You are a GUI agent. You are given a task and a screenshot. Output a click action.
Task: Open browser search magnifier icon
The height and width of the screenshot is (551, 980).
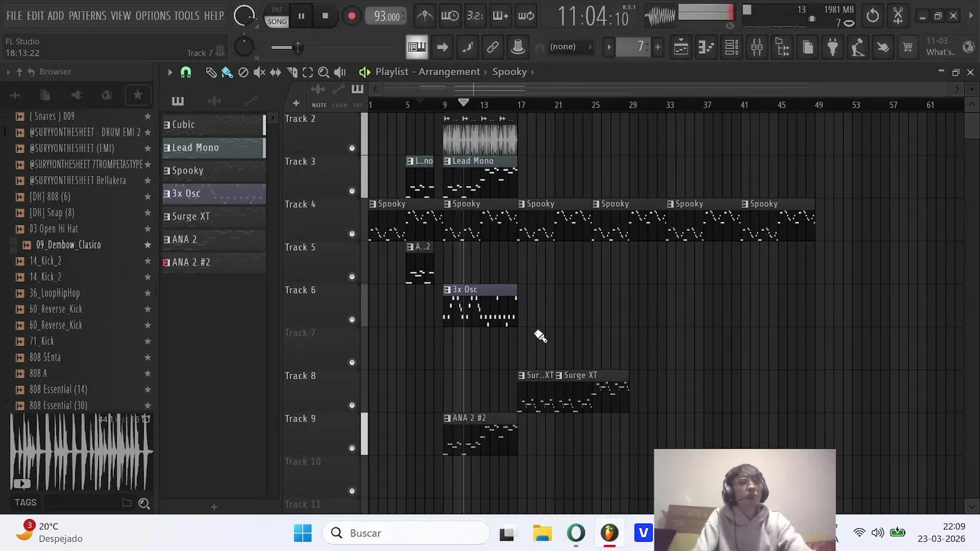[x=144, y=503]
